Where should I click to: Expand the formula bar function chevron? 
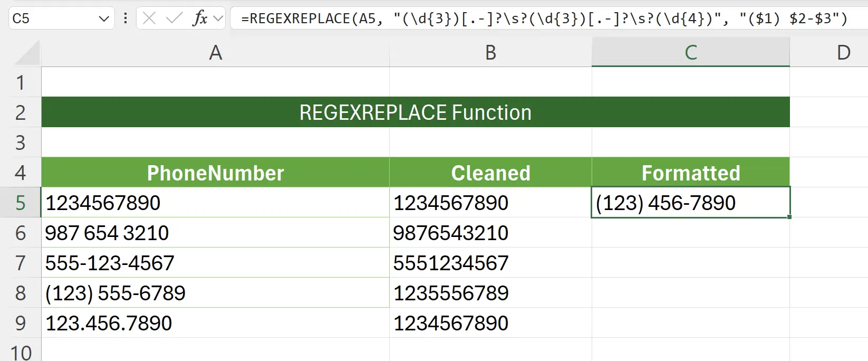point(218,19)
